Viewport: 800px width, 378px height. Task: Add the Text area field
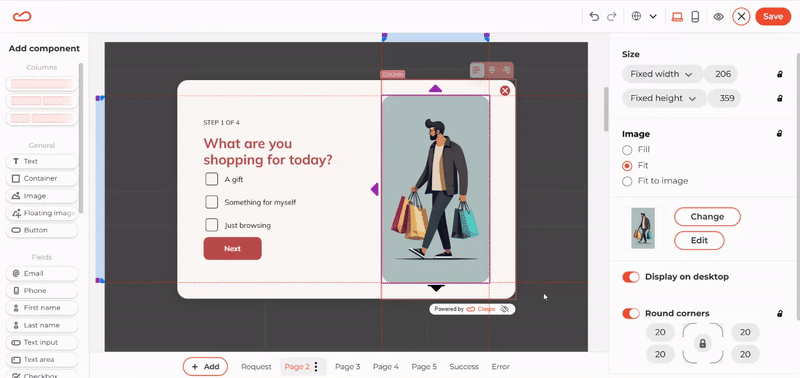(42, 360)
